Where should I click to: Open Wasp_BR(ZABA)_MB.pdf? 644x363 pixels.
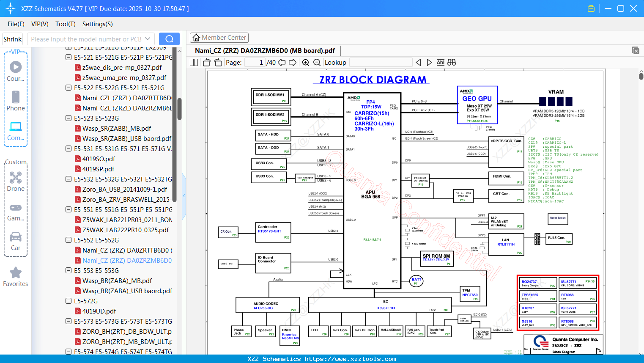coord(117,280)
